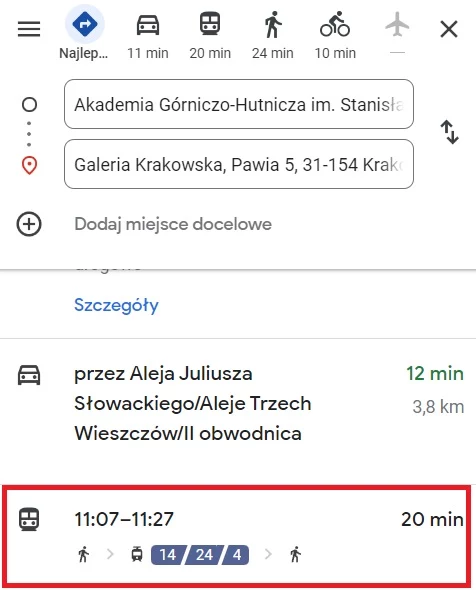Viewport: 476px width, 590px height.
Task: Edit the Galeria Krakowska destination field
Action: point(239,164)
